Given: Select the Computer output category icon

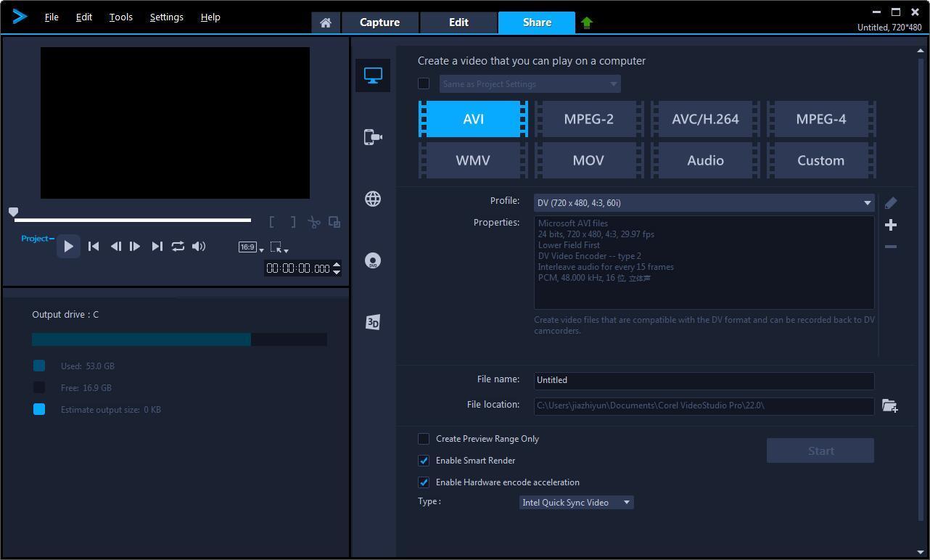Looking at the screenshot, I should pyautogui.click(x=373, y=75).
